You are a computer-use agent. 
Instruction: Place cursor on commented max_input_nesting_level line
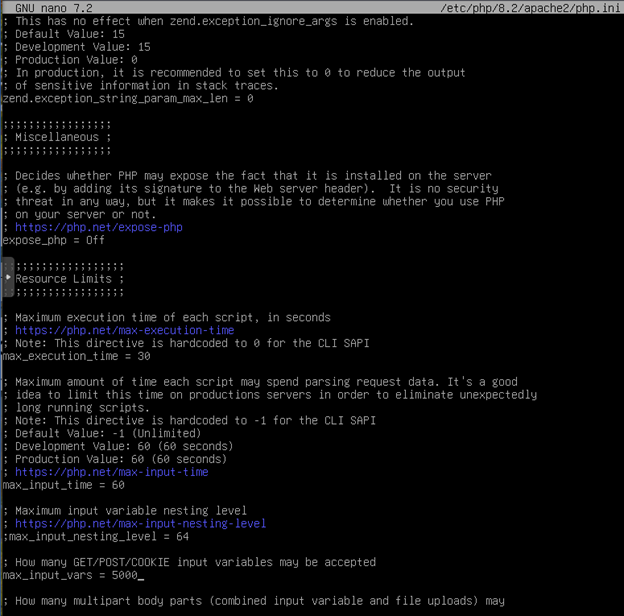point(95,536)
